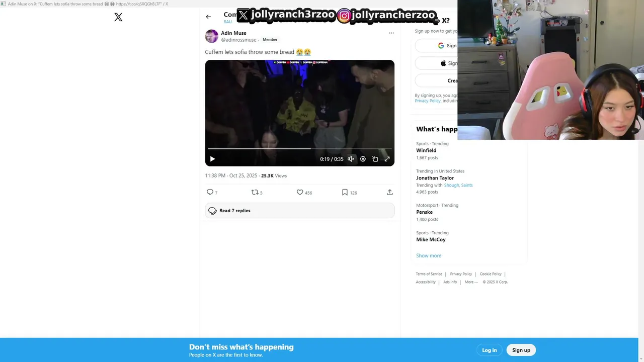Screen dimensions: 644x362
Task: Click Show more under trends
Action: [429, 256]
